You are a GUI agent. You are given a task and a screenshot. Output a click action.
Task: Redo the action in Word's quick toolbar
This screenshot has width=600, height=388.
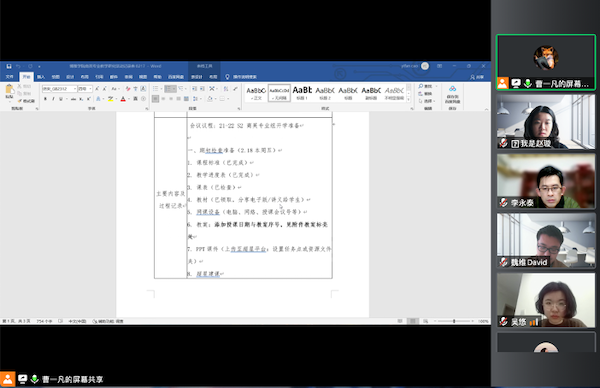[x=30, y=66]
